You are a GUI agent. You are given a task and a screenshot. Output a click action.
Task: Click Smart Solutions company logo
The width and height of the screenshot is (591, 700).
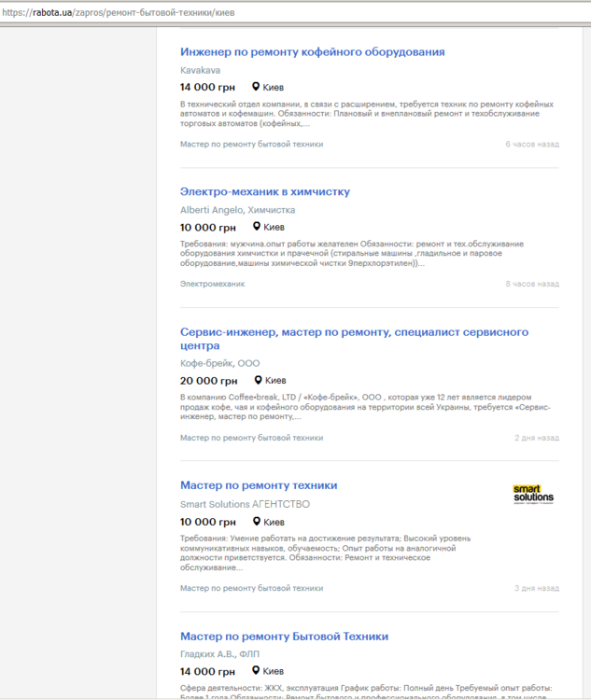click(533, 494)
